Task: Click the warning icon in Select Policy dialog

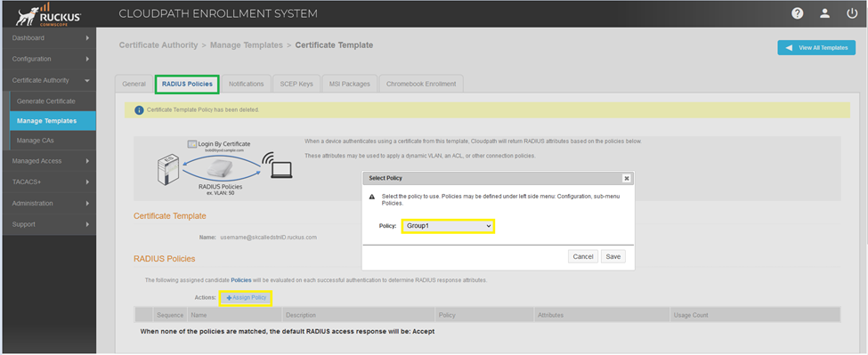Action: coord(372,197)
